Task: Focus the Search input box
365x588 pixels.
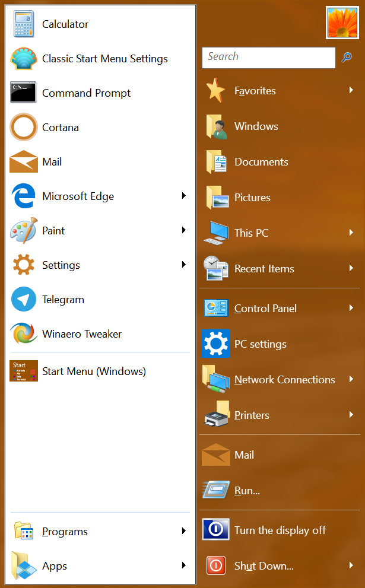Action: point(269,58)
